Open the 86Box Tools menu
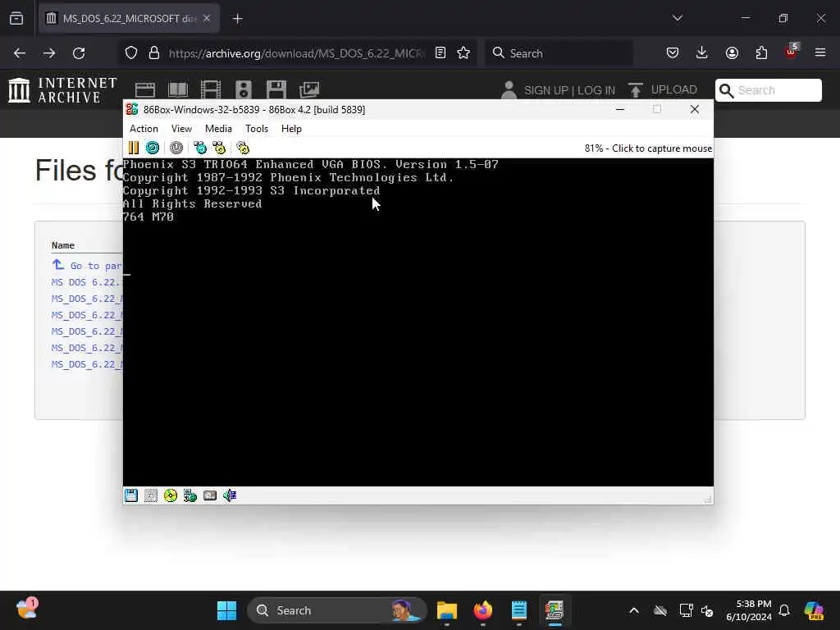The image size is (840, 630). (x=257, y=129)
